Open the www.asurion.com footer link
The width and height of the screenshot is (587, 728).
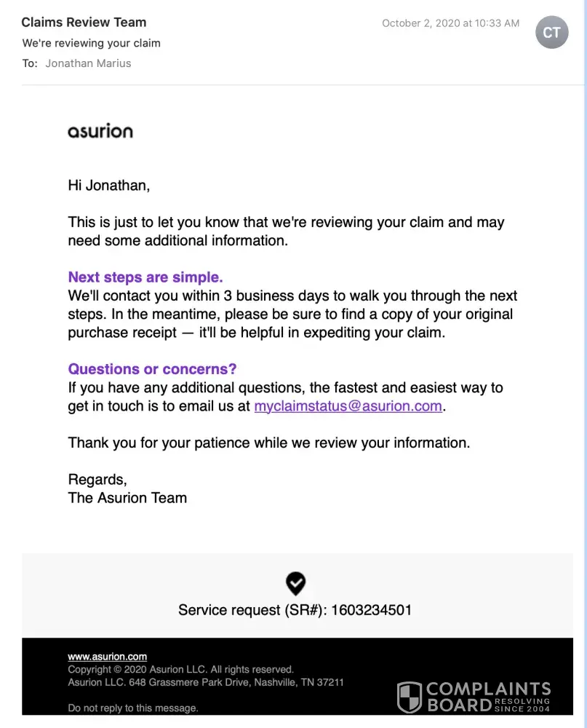click(108, 657)
